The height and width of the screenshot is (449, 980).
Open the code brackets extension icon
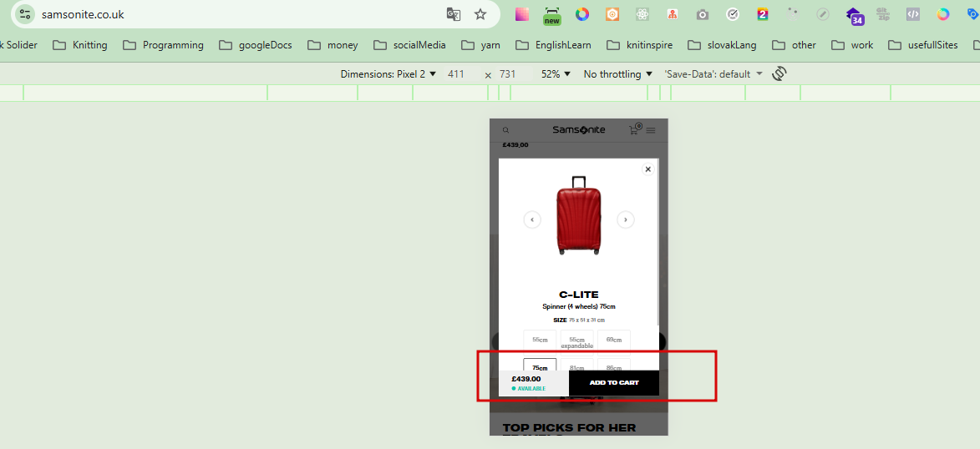tap(913, 14)
